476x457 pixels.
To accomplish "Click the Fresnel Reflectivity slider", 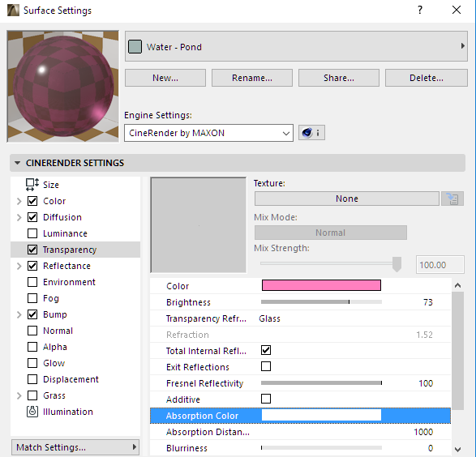I will tap(321, 383).
